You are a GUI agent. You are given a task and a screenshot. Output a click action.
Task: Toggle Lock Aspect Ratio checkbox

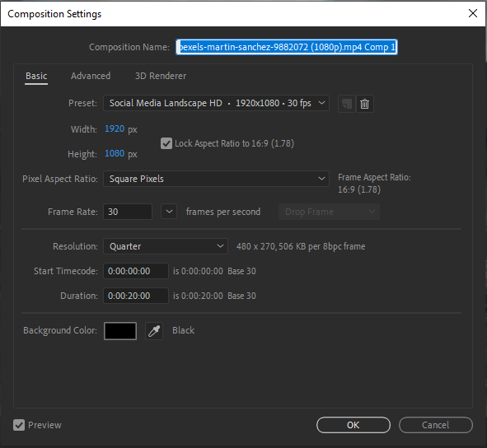(x=166, y=143)
